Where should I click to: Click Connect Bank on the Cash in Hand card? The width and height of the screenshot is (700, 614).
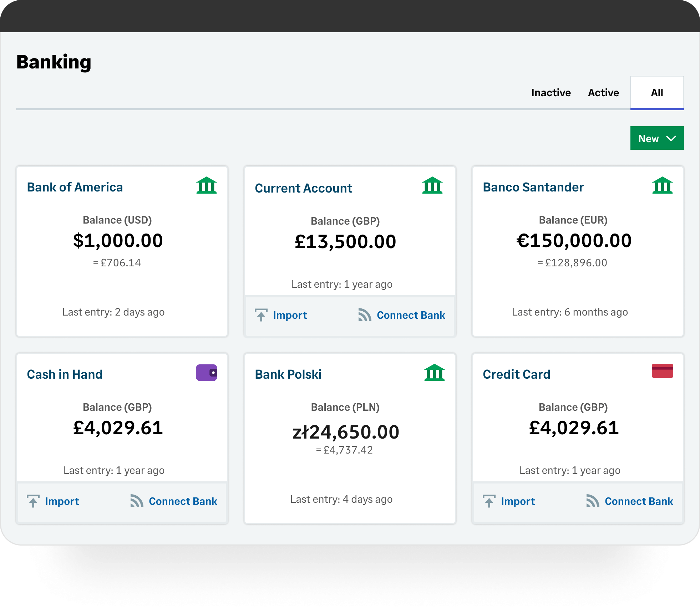click(x=183, y=501)
